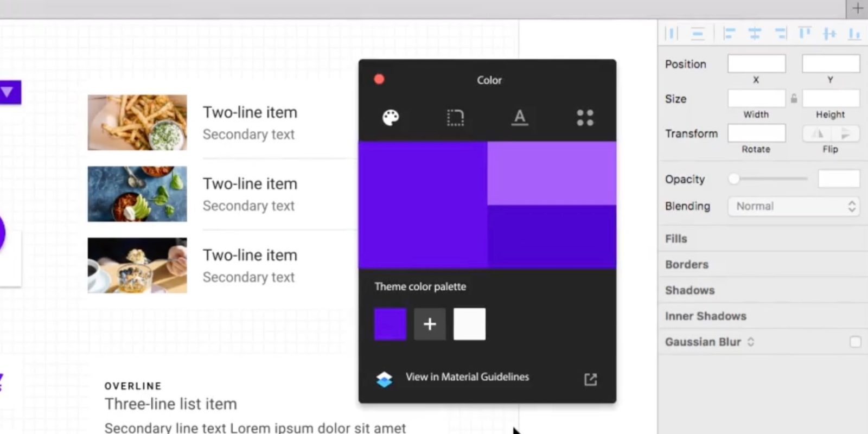Switch to the shape customization tab
Screen dimensions: 868x434
[455, 117]
